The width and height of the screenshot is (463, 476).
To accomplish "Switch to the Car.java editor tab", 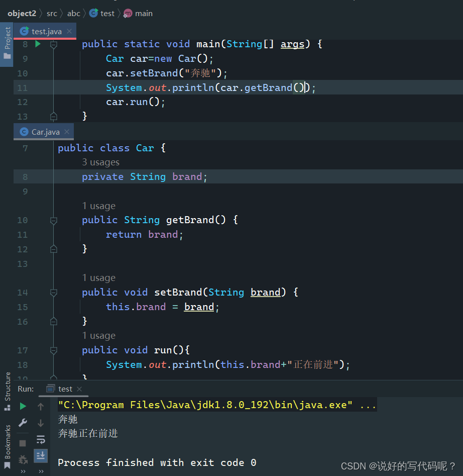I will [43, 132].
